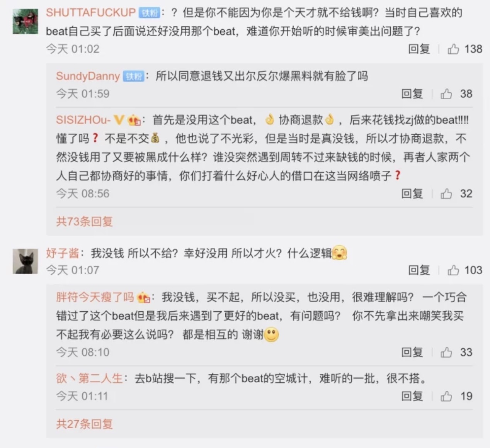490x448 pixels.
Task: Click the gold V verified badge of SISIZHOu-
Action: [x=119, y=120]
